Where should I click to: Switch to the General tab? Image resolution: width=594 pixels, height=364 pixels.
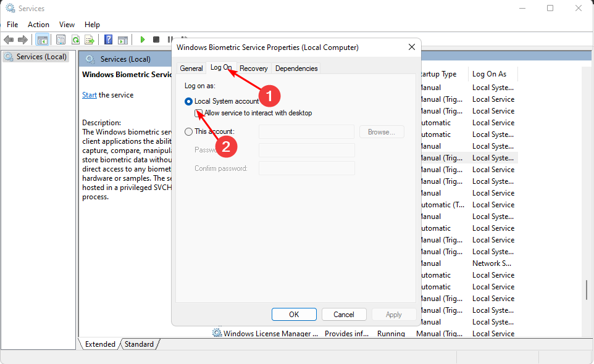tap(191, 68)
